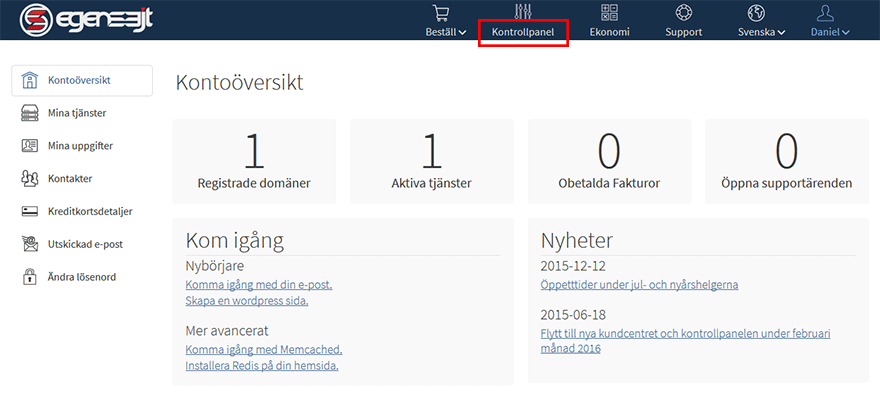Viewport: 880px width, 393px height.
Task: Open news 'Flytt till nya kundcentret' link
Action: (x=685, y=341)
